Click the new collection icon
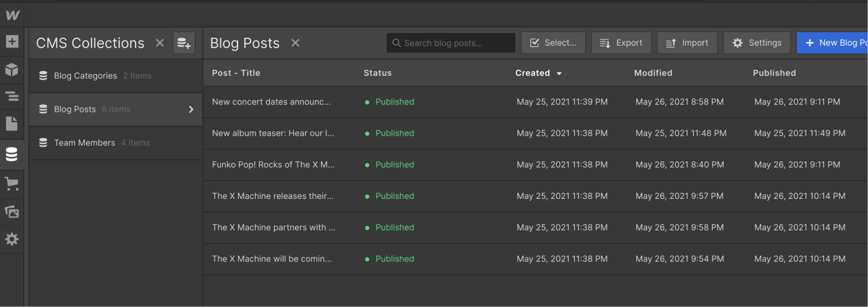868x307 pixels. 184,43
